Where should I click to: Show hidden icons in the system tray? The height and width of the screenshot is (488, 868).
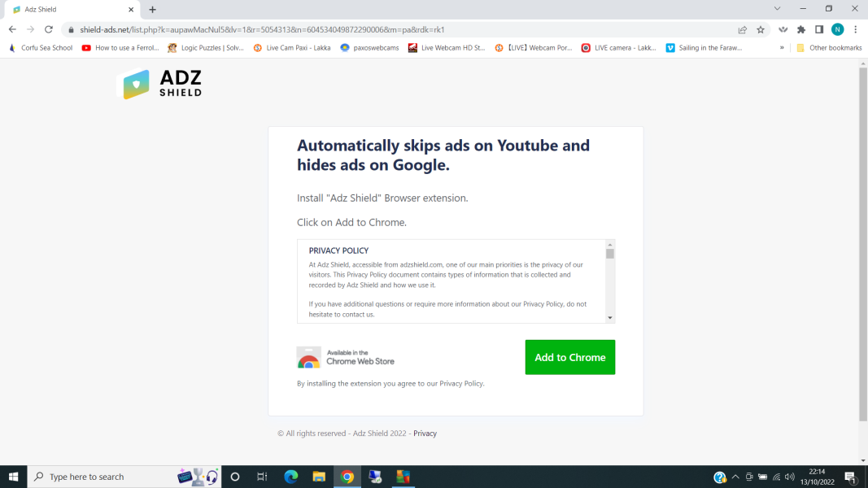(x=735, y=477)
